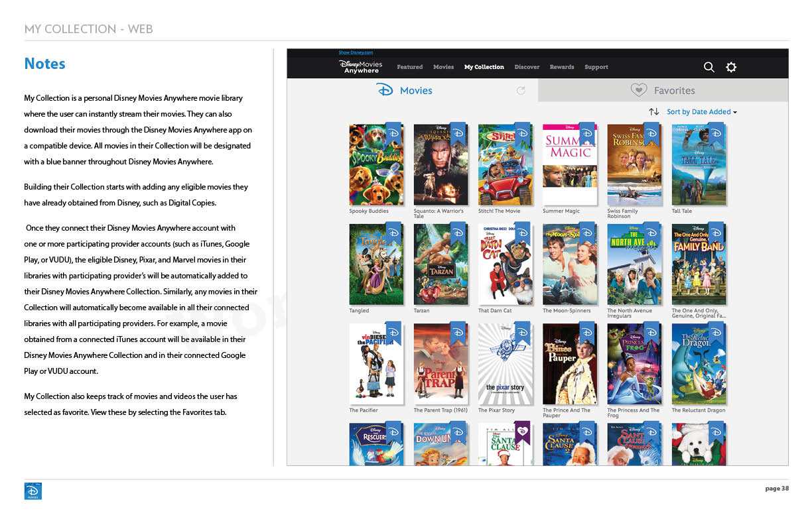Screen dimensions: 812x525
Task: Open Movies in the navigation bar
Action: [444, 67]
